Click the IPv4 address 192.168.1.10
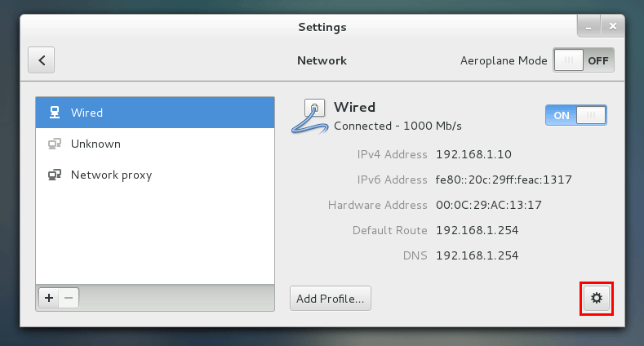The height and width of the screenshot is (346, 644). (x=473, y=154)
